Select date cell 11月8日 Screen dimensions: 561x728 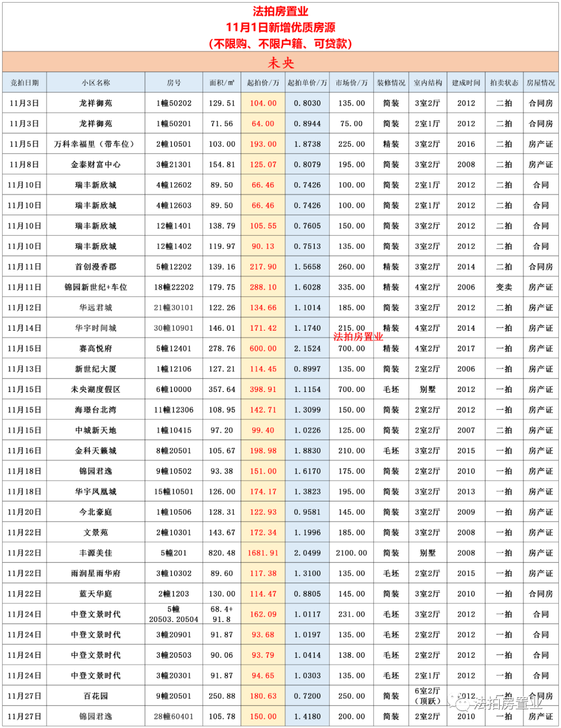coord(24,165)
